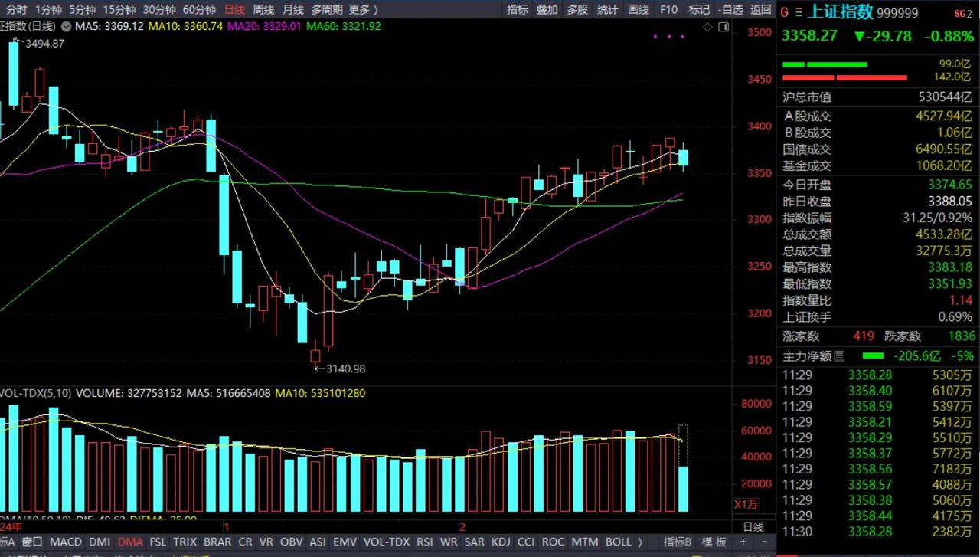The height and width of the screenshot is (557, 980).
Task: Open the 窗口 window tab
Action: tap(33, 542)
